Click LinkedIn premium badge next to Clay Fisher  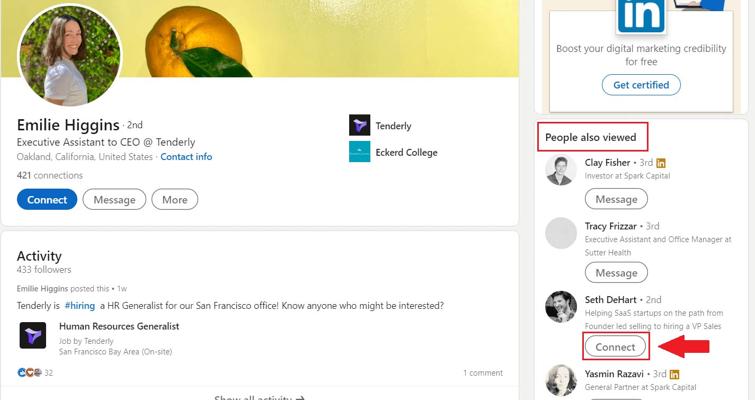click(x=661, y=163)
